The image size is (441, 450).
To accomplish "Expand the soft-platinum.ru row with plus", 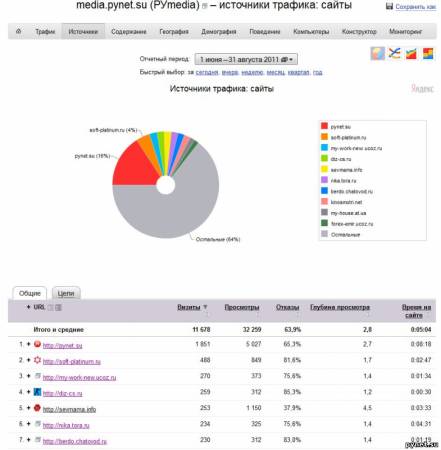I will (28, 360).
